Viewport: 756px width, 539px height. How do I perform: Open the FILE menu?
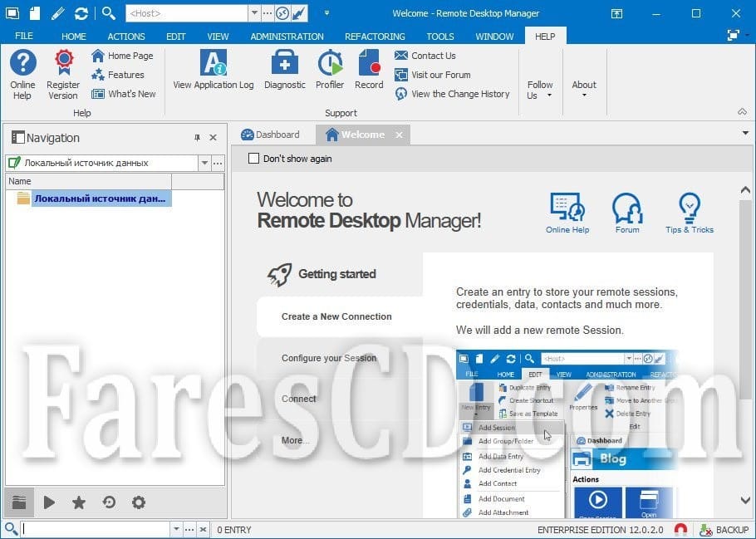coord(24,37)
